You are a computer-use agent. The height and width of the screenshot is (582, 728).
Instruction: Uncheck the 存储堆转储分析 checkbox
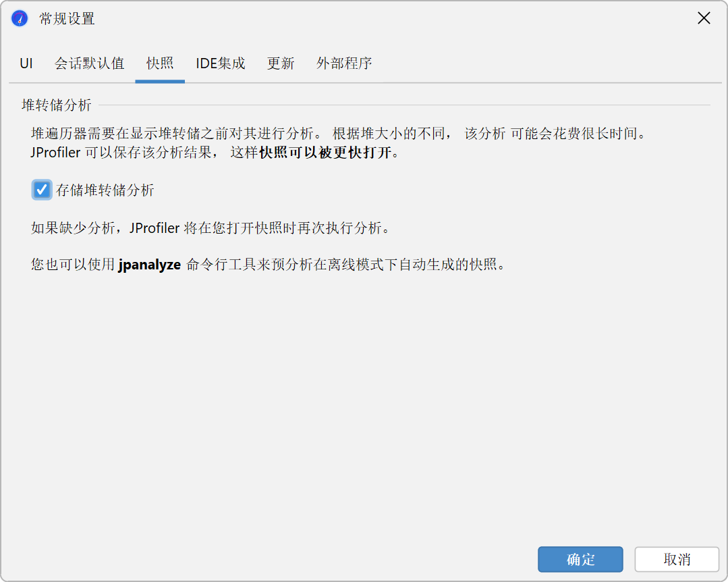coord(42,190)
